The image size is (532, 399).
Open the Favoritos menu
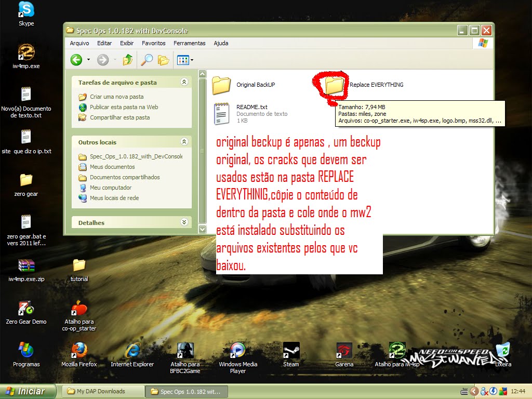pyautogui.click(x=154, y=43)
